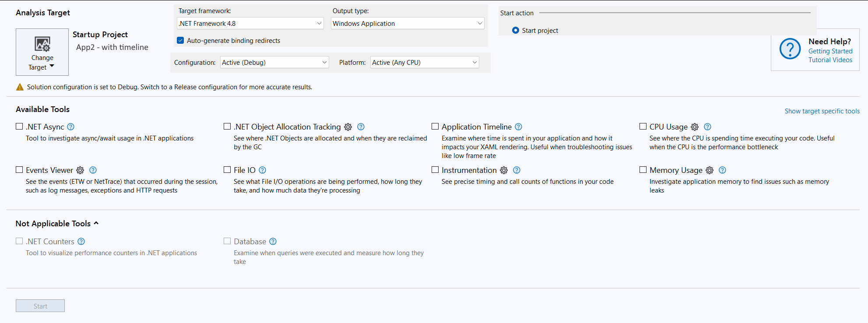Uncheck Auto-generate binding redirects
868x323 pixels.
coord(180,40)
